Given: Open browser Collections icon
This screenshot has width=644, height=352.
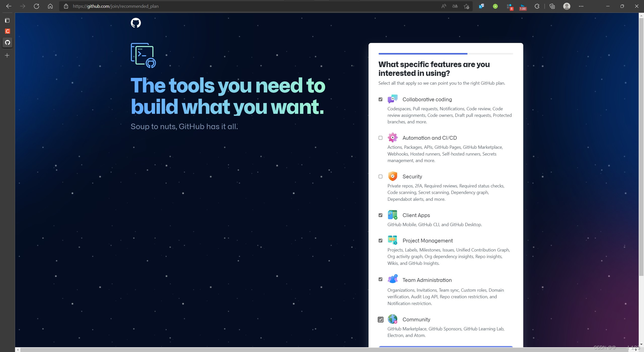Looking at the screenshot, I should pos(552,6).
